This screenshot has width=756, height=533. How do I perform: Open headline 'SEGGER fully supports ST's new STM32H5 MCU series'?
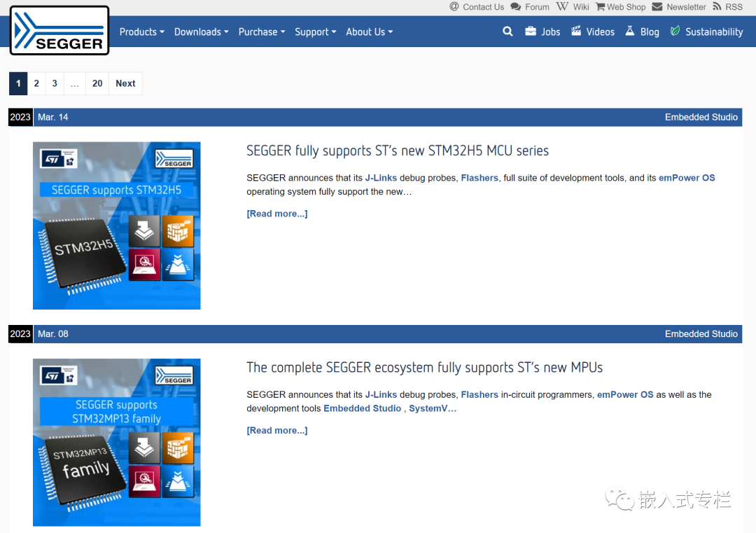point(398,151)
